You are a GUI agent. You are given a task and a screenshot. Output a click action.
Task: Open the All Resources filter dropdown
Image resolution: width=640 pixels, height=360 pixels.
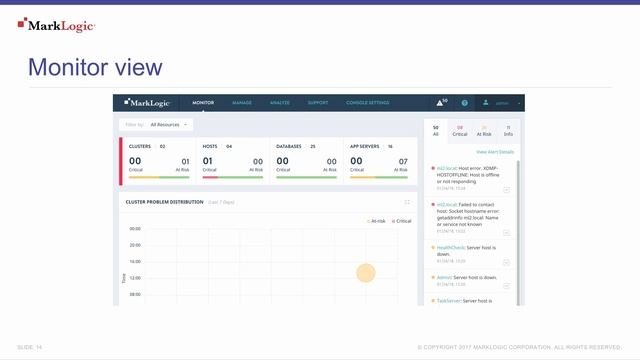click(156, 124)
